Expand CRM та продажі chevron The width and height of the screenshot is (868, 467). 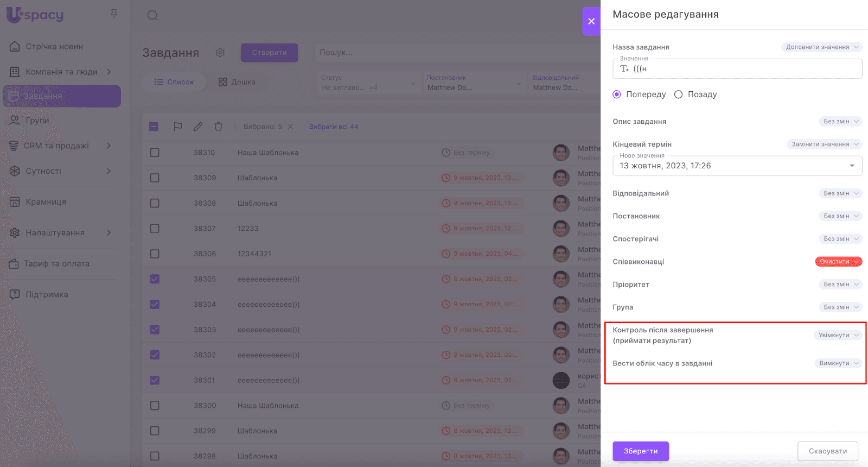pos(108,146)
